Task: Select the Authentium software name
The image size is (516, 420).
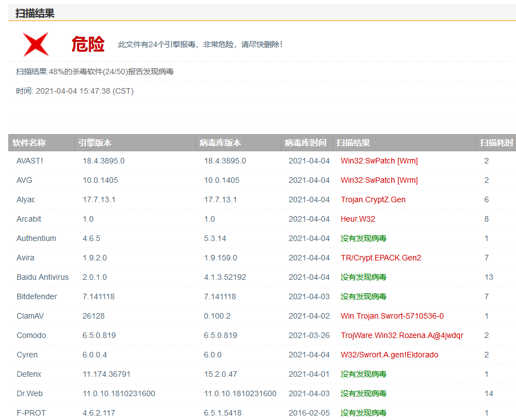Action: click(36, 238)
